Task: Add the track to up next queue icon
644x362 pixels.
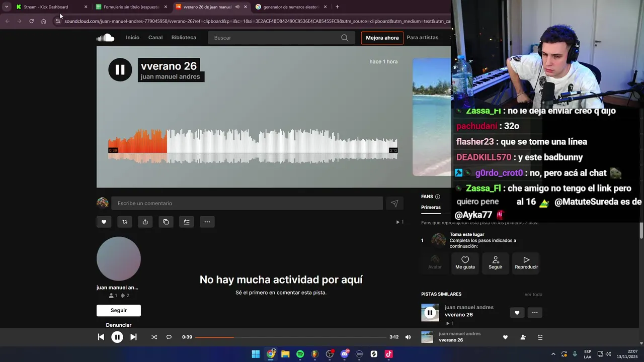Action: [x=186, y=222]
